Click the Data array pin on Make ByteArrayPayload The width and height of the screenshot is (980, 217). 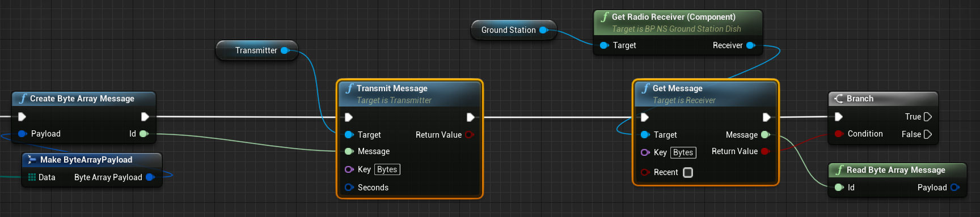(x=32, y=177)
